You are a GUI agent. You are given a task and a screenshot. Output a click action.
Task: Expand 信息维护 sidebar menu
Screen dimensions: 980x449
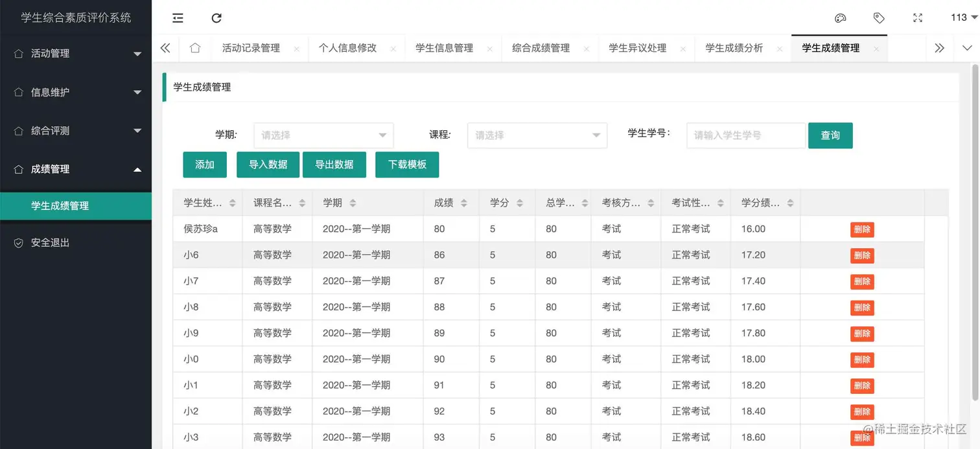76,92
